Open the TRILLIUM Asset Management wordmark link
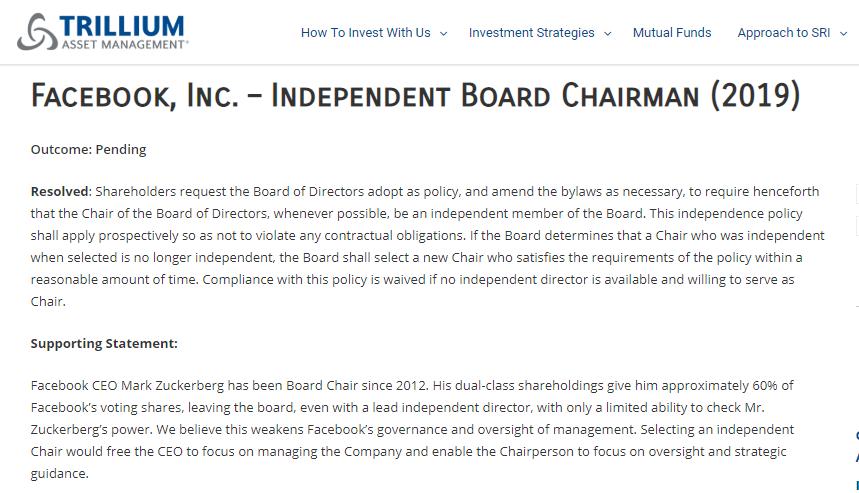Screen dimensions: 859x493 tap(123, 32)
